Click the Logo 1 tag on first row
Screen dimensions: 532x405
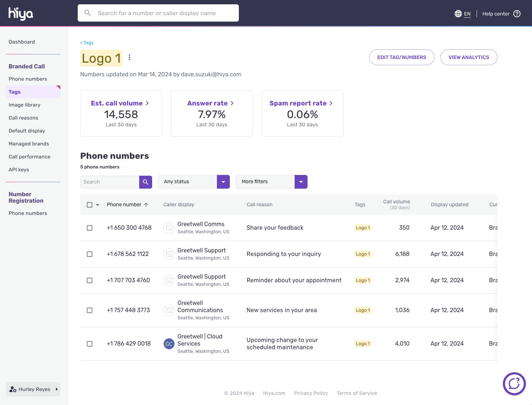(x=363, y=228)
